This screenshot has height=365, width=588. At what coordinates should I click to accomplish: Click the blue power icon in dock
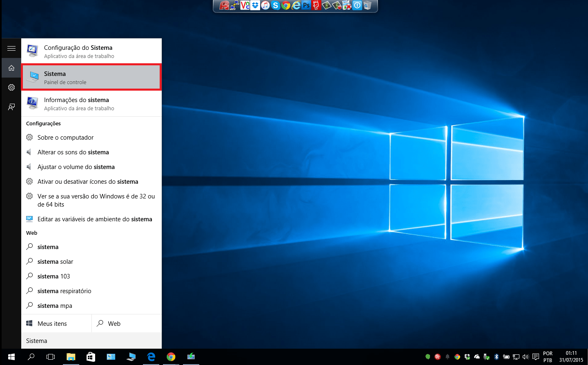click(x=357, y=5)
